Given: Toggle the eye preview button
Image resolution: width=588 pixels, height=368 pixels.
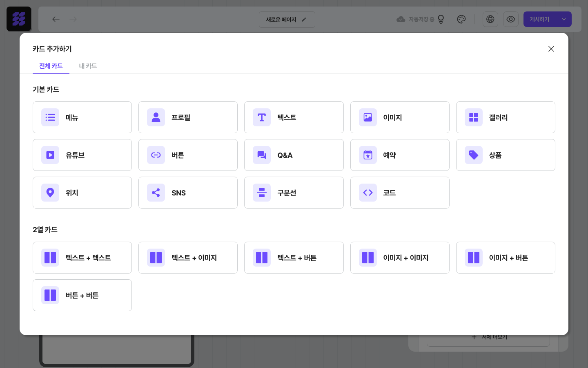Looking at the screenshot, I should pyautogui.click(x=511, y=19).
